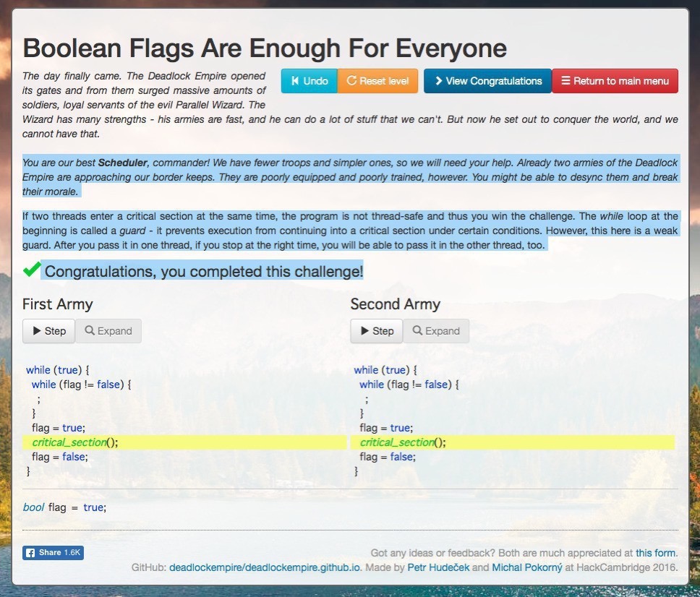Click the Reset level button
This screenshot has height=597, width=700.
pos(377,81)
